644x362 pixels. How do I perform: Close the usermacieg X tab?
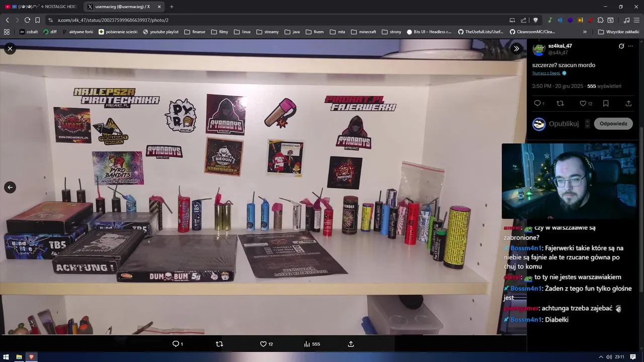pos(159,7)
